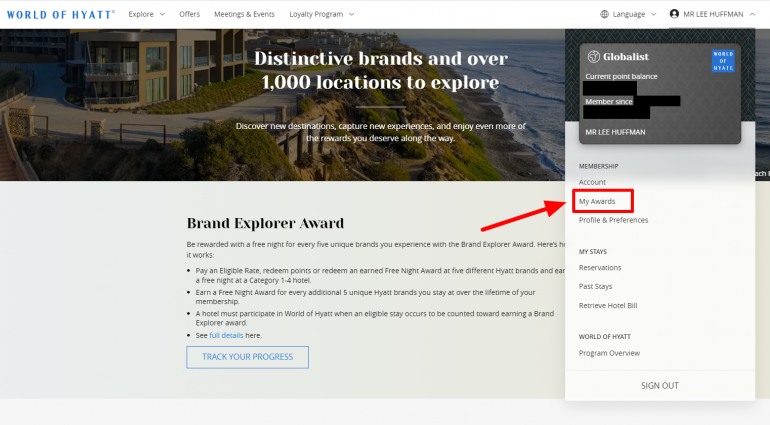Open Program Overview
Screen dimensions: 770x425
click(609, 353)
